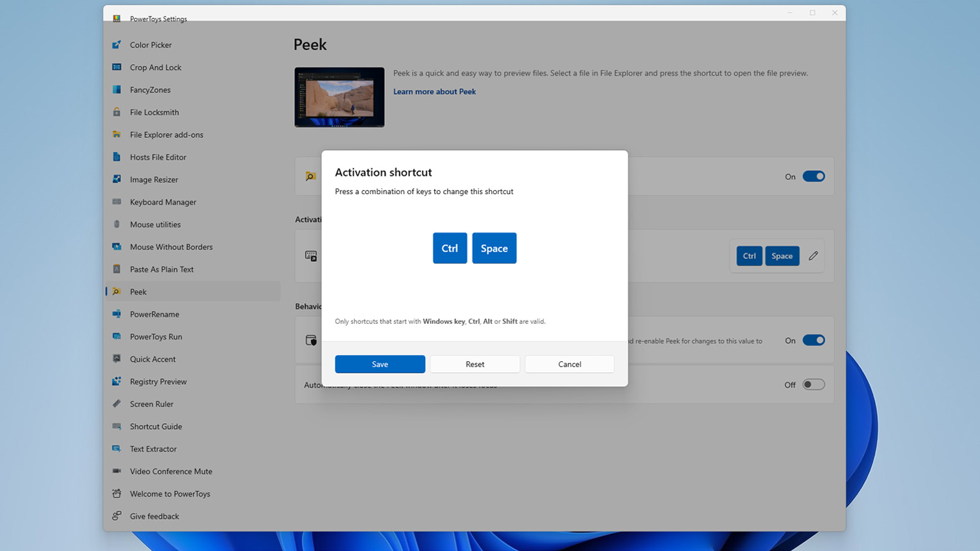Reset the shortcut in the dialog
Viewport: 980px width, 551px height.
tap(475, 364)
